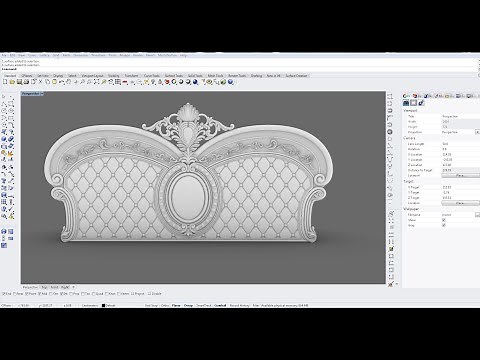Click the Wallpaper Filename browse button
This screenshot has width=480, height=360.
477,215
